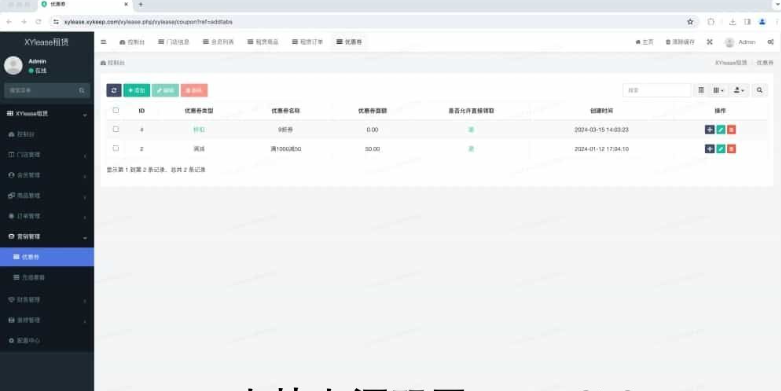Click the sidebar menu search field
The image size is (781, 391).
pos(41,90)
